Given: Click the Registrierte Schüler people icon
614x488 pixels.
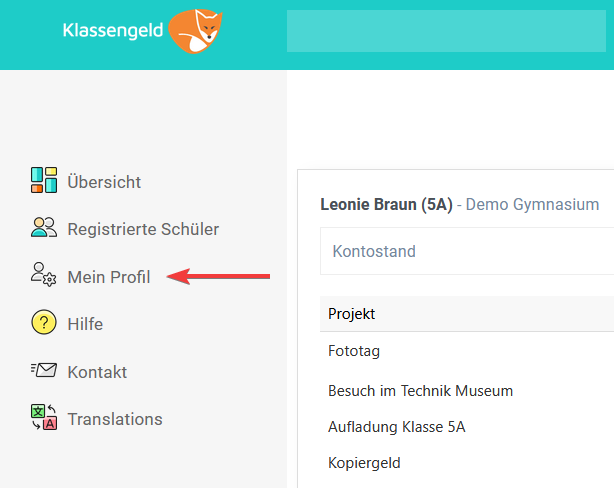Looking at the screenshot, I should [x=44, y=227].
